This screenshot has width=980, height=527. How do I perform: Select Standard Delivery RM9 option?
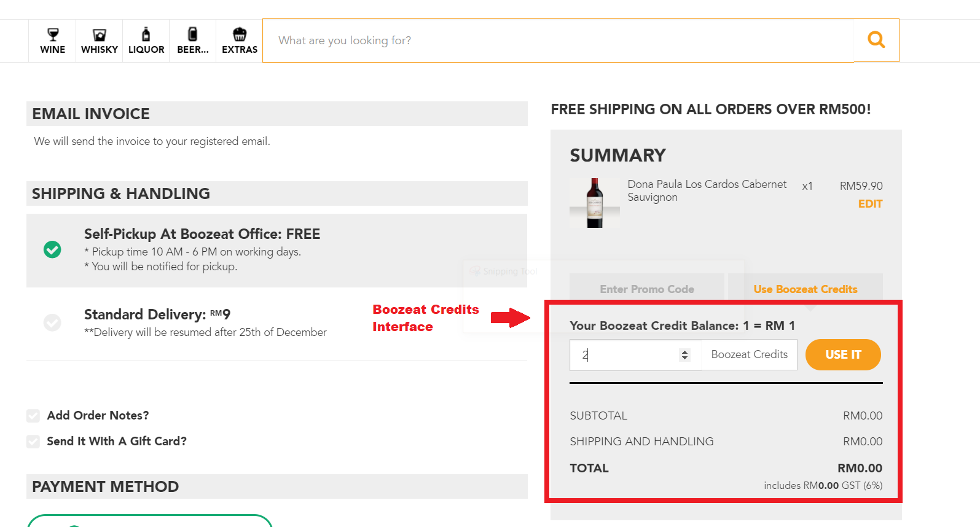coord(52,322)
